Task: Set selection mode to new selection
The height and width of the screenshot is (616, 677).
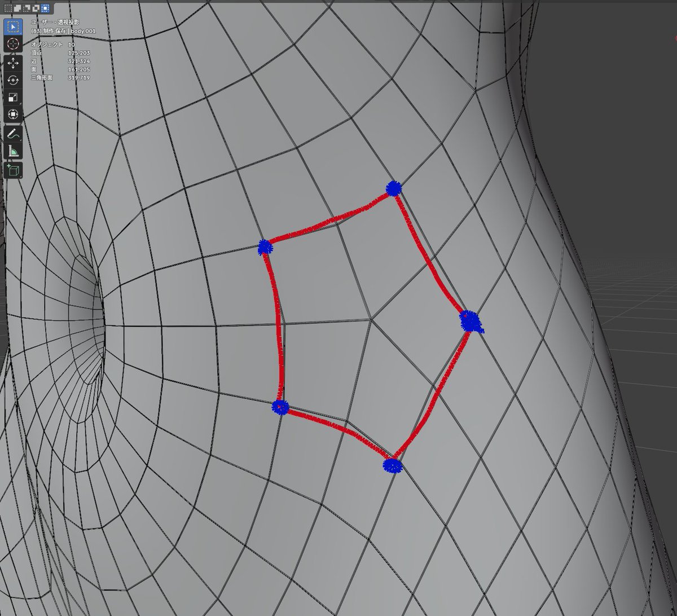Action: click(8, 8)
